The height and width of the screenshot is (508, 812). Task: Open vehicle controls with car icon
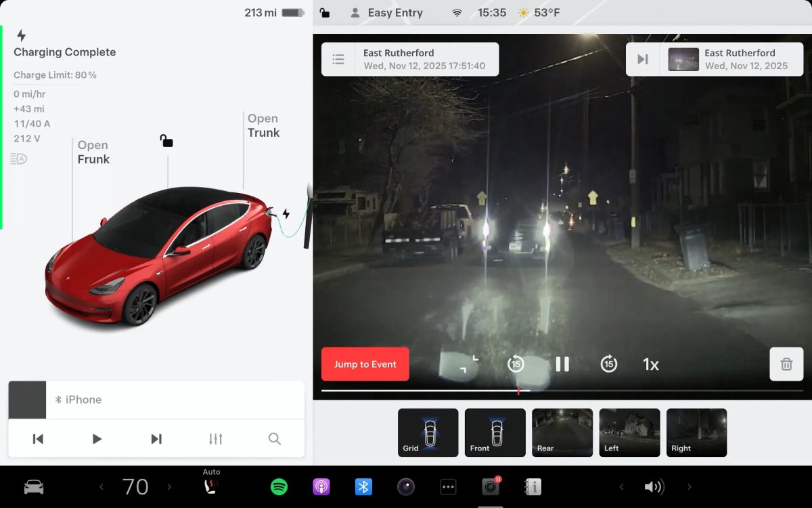click(x=34, y=487)
